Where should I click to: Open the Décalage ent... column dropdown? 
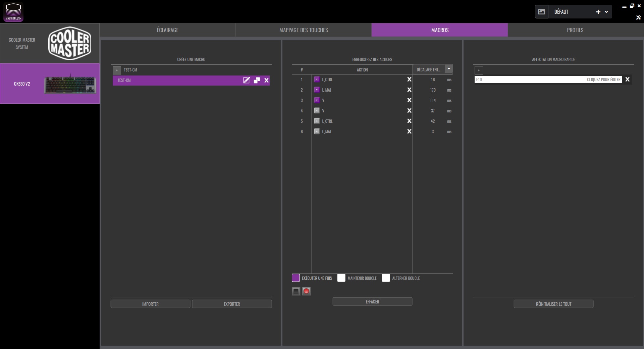[449, 69]
